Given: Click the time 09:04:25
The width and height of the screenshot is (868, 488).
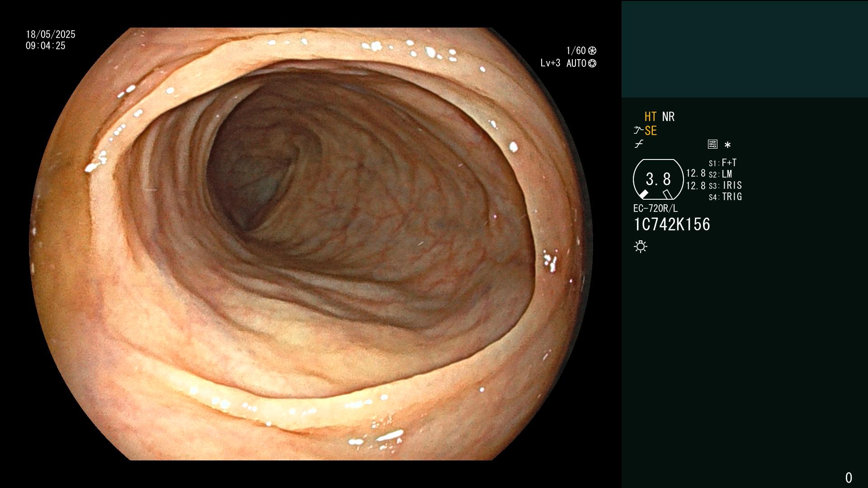Looking at the screenshot, I should click(46, 46).
